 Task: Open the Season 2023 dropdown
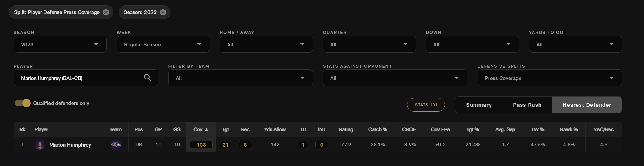pos(60,44)
